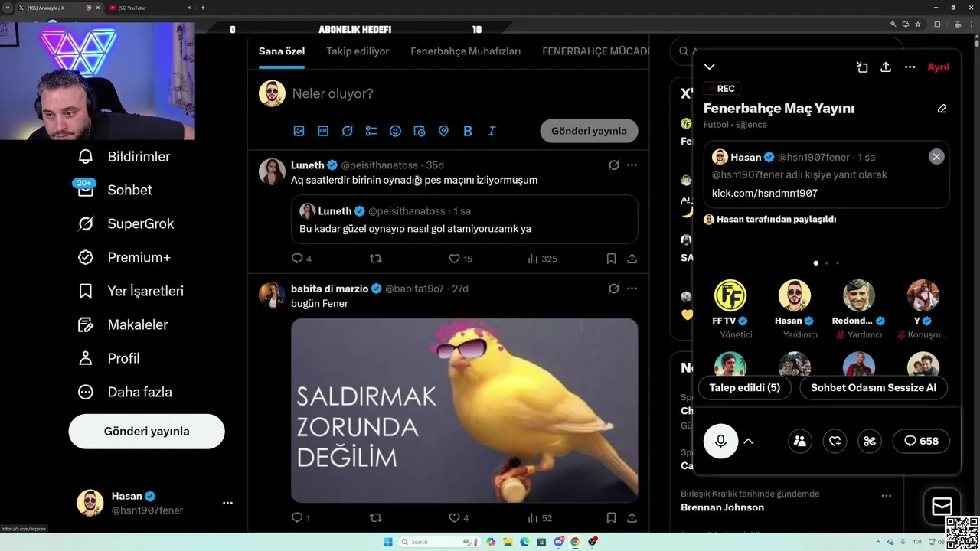View analytics of Luneth's post (325)
The image size is (980, 551).
542,259
